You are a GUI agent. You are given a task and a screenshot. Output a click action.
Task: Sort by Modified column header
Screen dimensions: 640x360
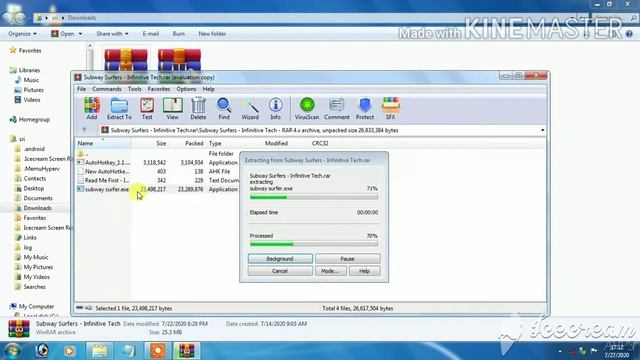[276, 143]
